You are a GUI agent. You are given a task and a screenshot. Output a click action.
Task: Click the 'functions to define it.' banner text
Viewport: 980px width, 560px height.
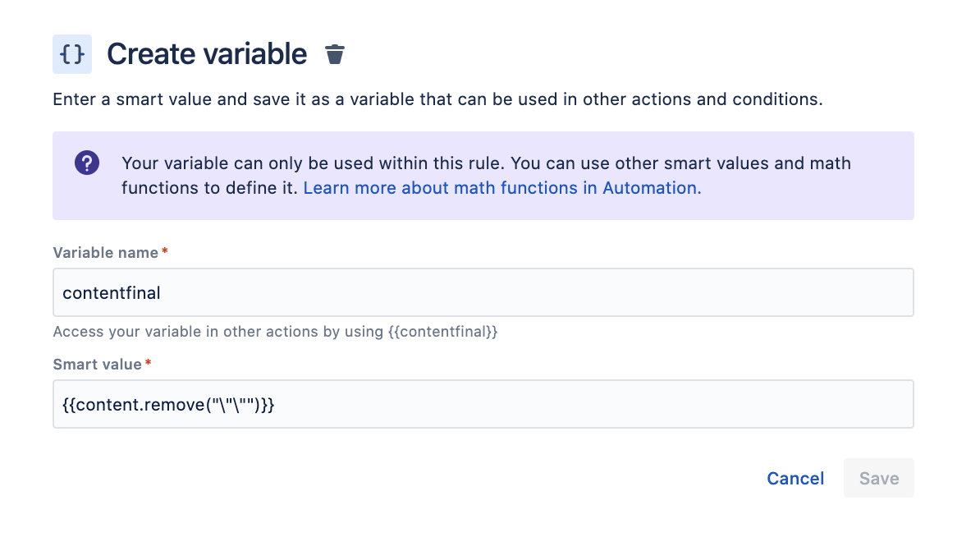210,188
